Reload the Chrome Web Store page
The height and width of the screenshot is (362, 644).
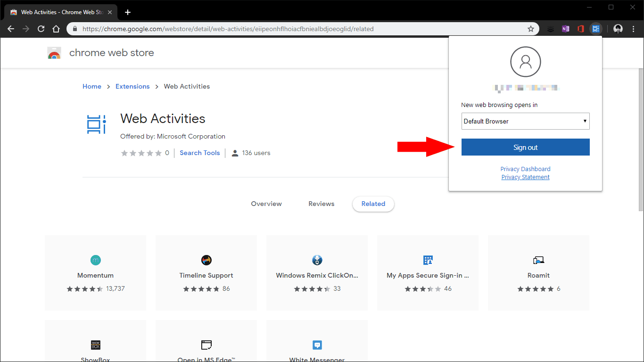point(41,29)
